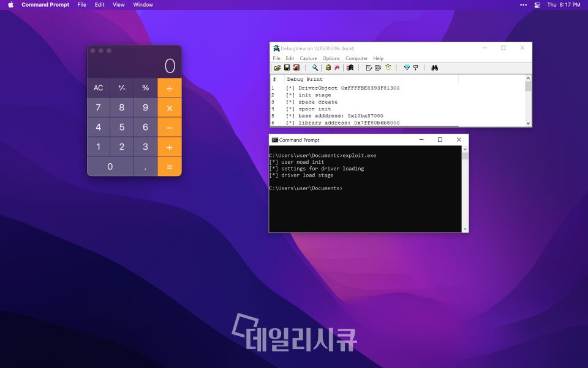Click the 'user moad init' line in Command Prompt
The height and width of the screenshot is (368, 588).
[x=296, y=162]
